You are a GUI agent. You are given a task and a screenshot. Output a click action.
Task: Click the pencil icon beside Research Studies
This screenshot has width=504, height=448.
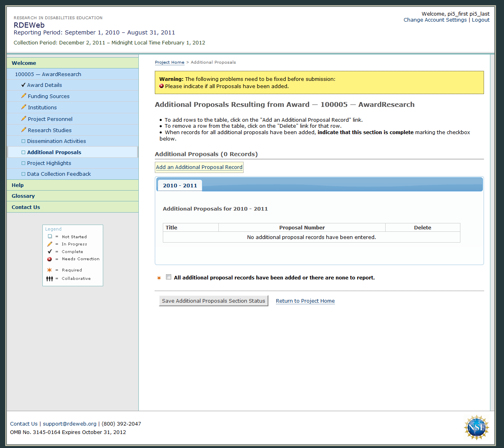[24, 130]
